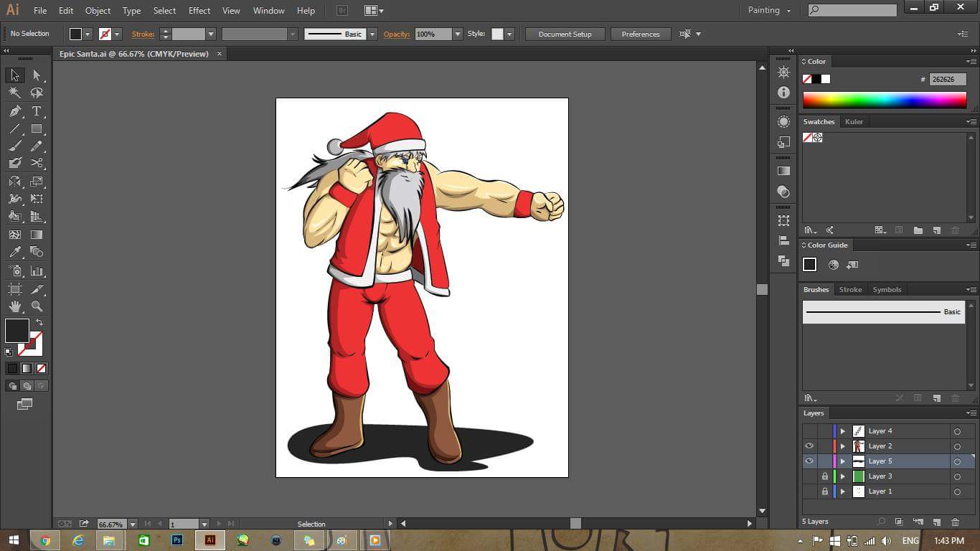
Task: Open the zoom level dropdown
Action: point(133,524)
